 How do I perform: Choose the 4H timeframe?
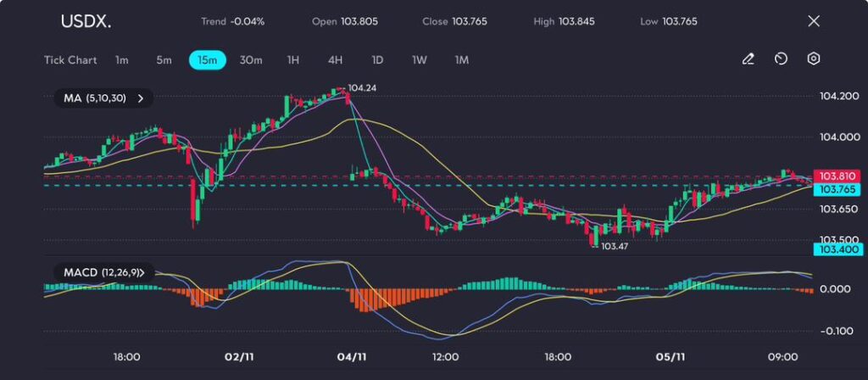[335, 60]
